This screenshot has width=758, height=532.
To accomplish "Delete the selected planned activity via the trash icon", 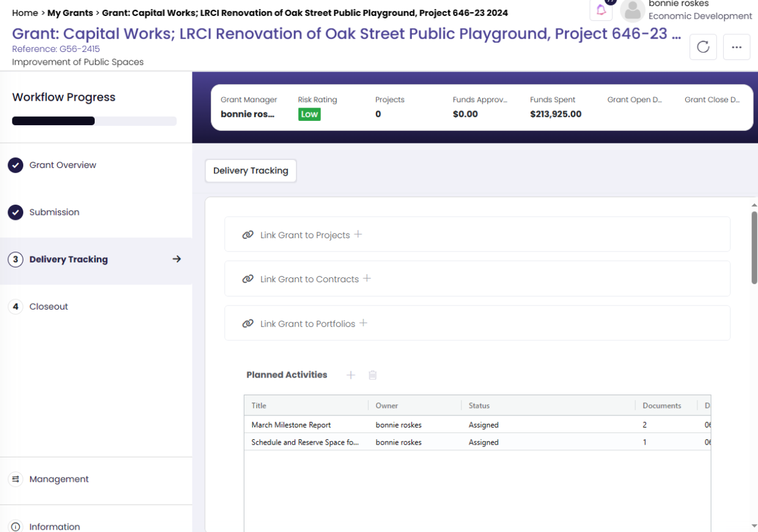I will [x=373, y=375].
